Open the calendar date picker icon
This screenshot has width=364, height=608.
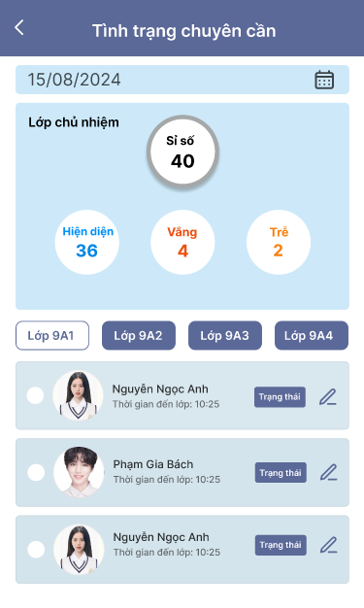click(x=324, y=80)
